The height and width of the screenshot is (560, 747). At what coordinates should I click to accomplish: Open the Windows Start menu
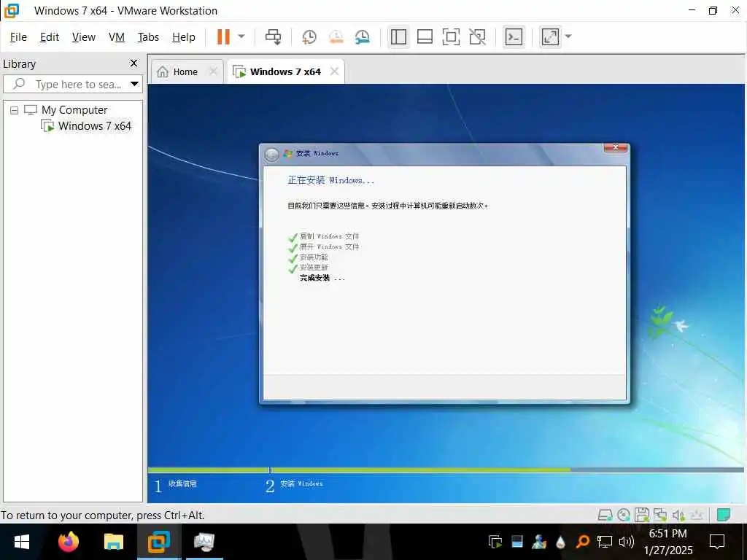pos(21,542)
